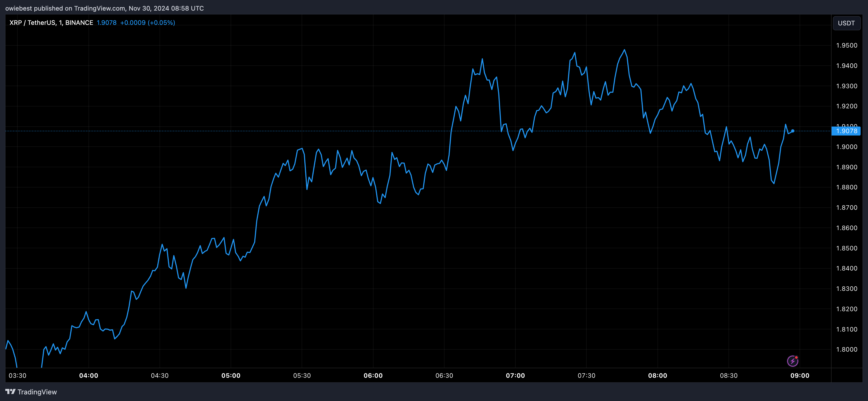Click the 1.9500 price axis label
The height and width of the screenshot is (401, 868).
click(847, 45)
